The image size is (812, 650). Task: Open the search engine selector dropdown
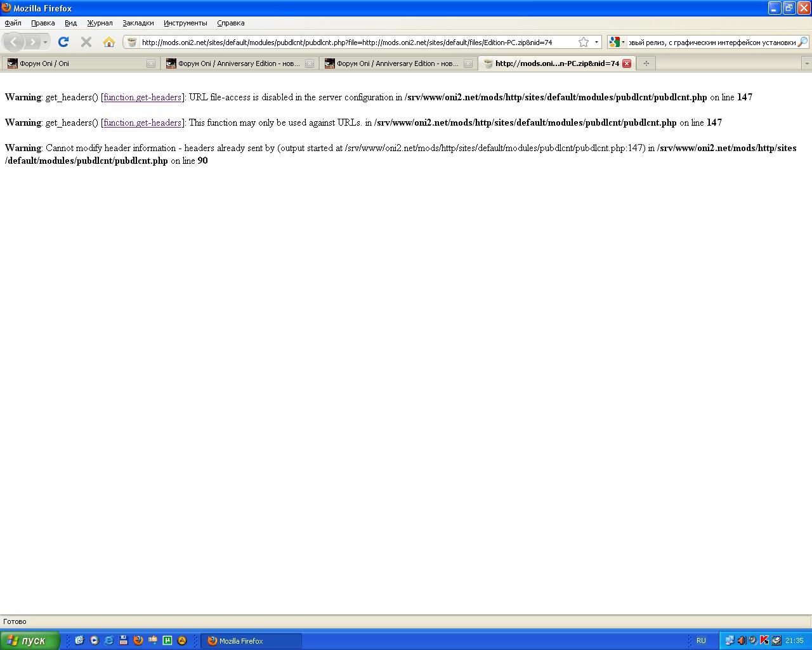pos(616,43)
